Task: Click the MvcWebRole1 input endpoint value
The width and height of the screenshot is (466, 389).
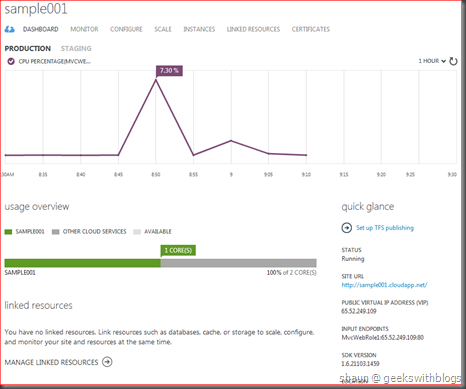Action: (383, 338)
